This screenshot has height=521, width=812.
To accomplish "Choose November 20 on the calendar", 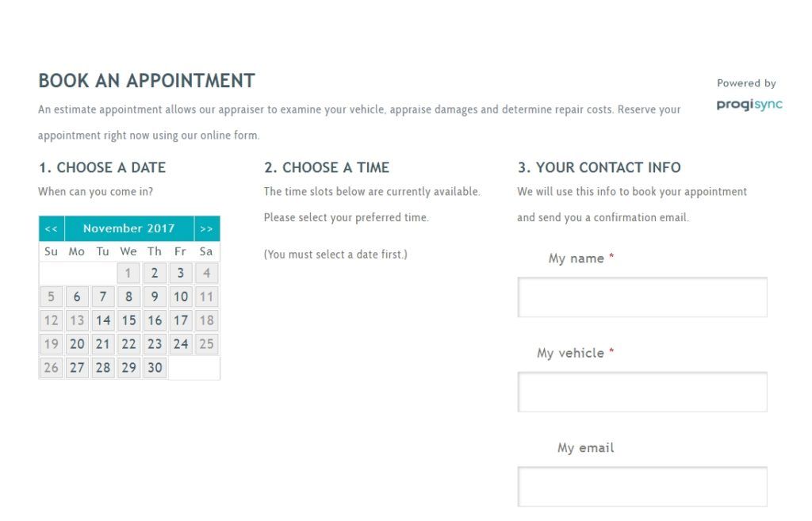I will click(x=77, y=344).
